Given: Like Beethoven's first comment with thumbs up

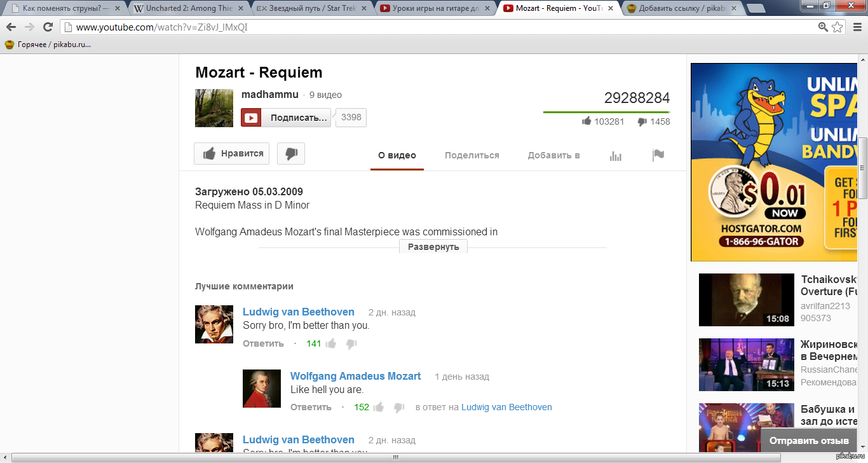Looking at the screenshot, I should click(x=330, y=343).
